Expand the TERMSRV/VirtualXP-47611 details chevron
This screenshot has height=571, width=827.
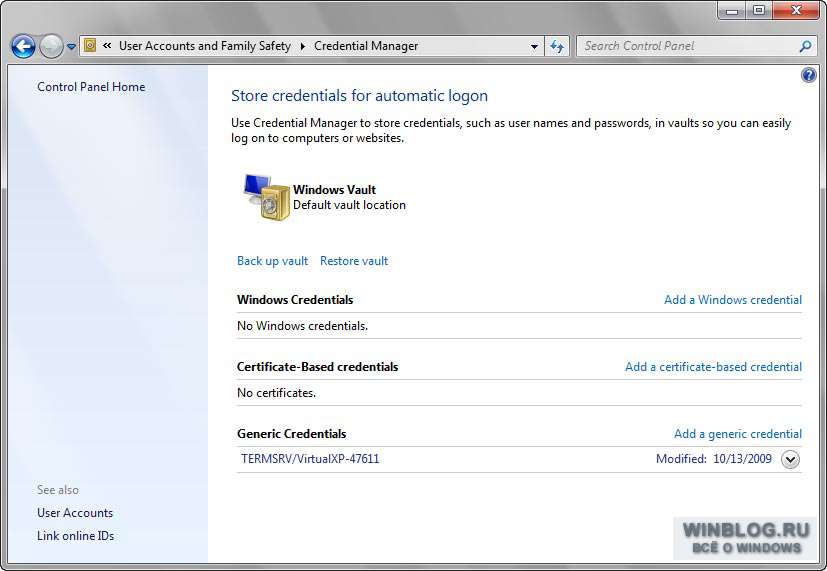point(790,459)
